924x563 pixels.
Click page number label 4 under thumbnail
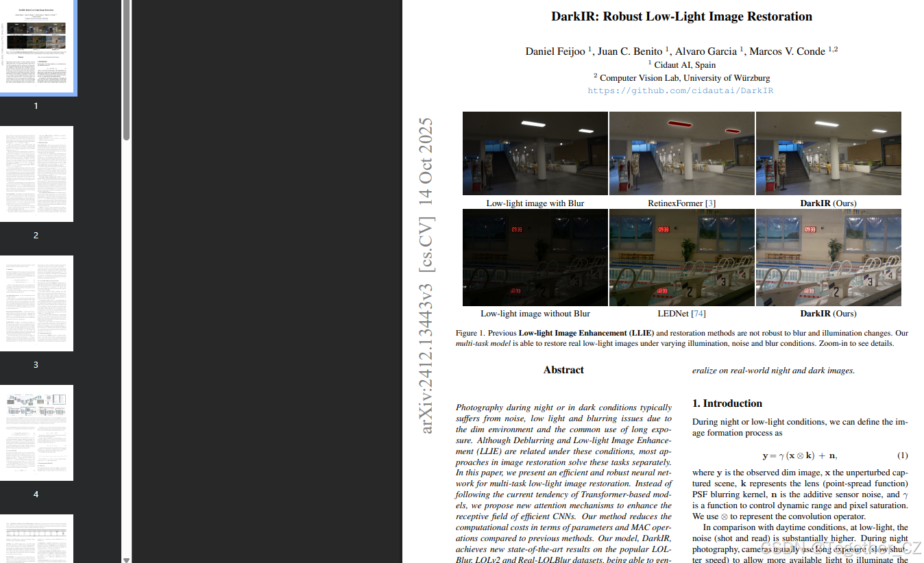pyautogui.click(x=36, y=494)
